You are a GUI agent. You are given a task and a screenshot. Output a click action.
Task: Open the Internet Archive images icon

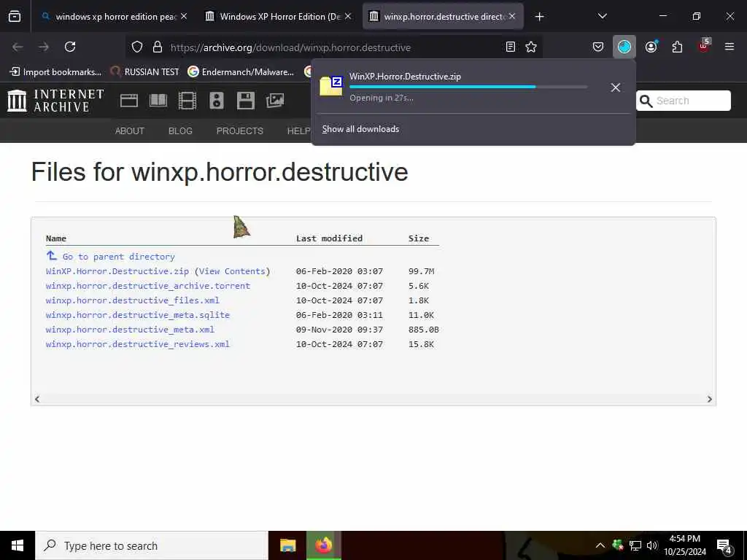(275, 101)
